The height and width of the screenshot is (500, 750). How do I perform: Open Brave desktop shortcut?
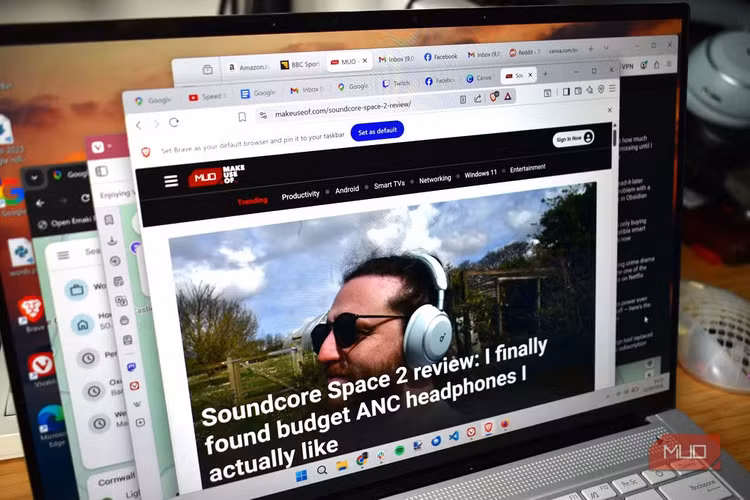(32, 313)
